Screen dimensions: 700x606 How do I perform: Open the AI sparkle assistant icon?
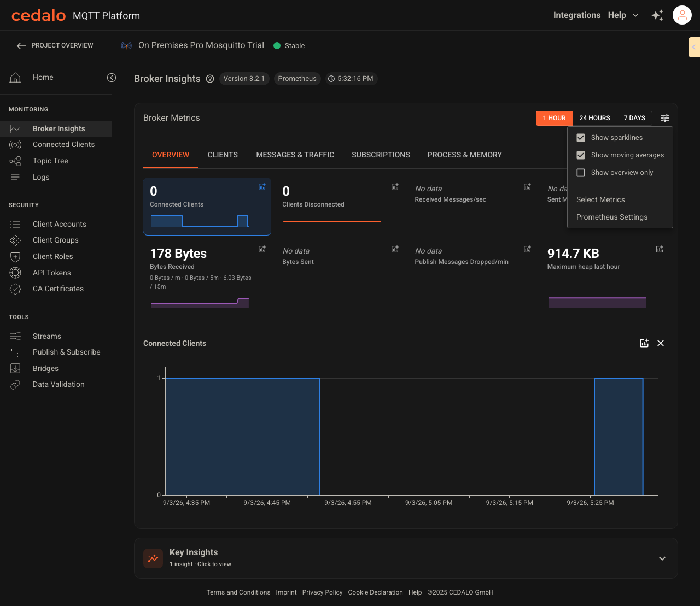657,15
